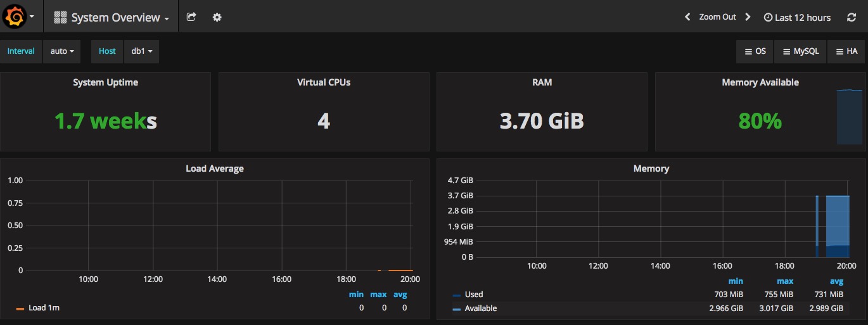Click the 3.017 GiB Available max value

[x=775, y=309]
